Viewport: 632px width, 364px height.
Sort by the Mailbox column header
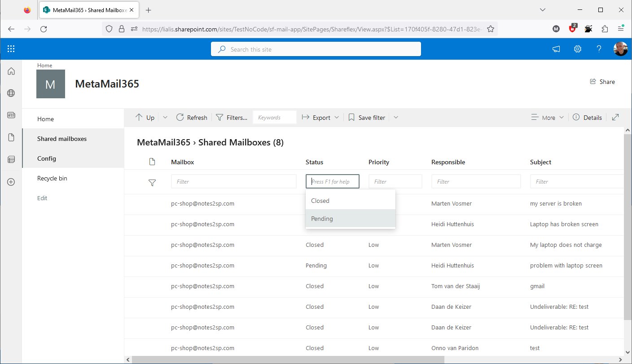(183, 162)
